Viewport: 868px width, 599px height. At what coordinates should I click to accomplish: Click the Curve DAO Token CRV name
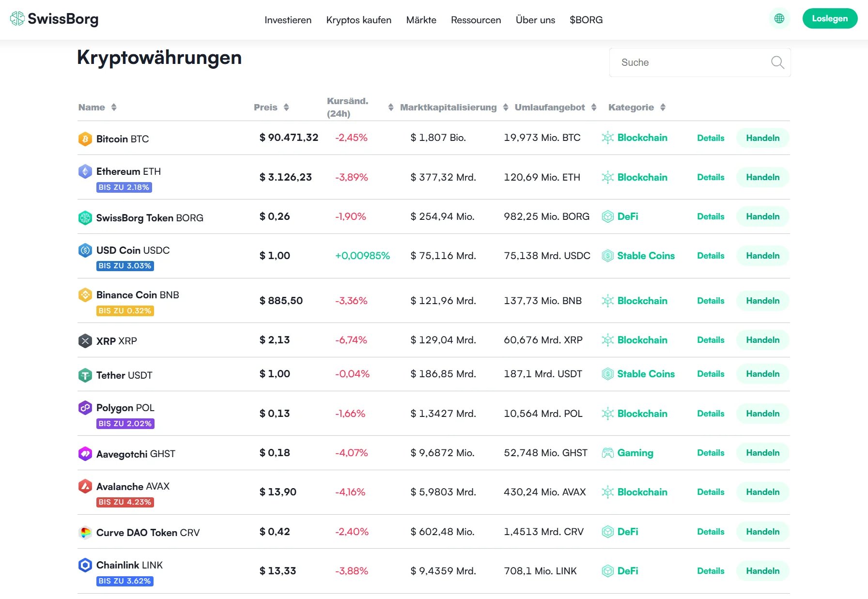coord(148,533)
